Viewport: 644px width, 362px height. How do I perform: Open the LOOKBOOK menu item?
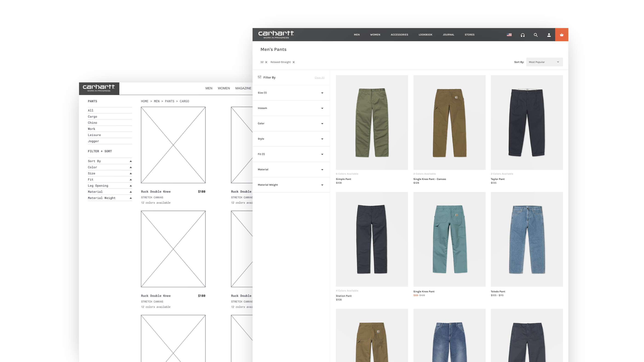click(425, 35)
